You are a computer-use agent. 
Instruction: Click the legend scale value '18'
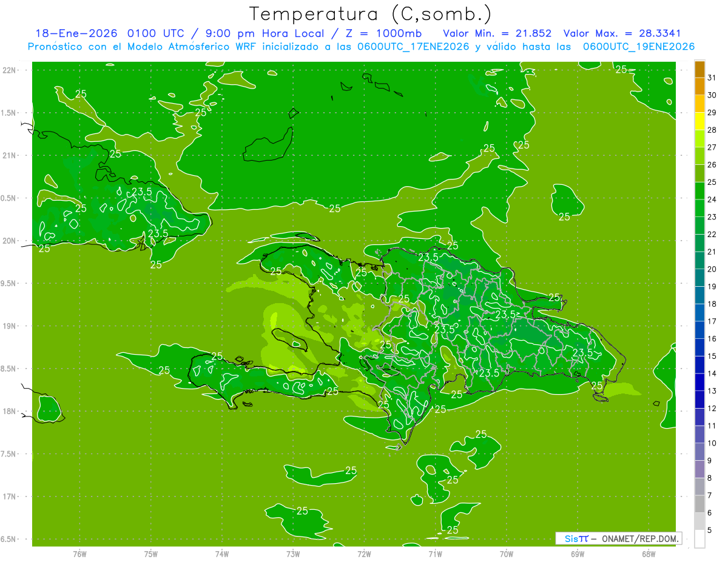(x=712, y=304)
